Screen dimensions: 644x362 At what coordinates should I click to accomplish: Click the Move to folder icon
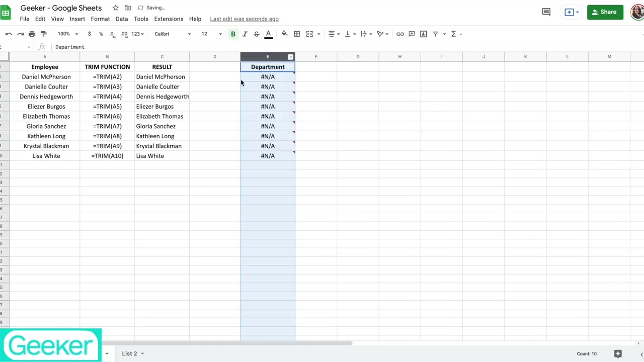tap(128, 8)
